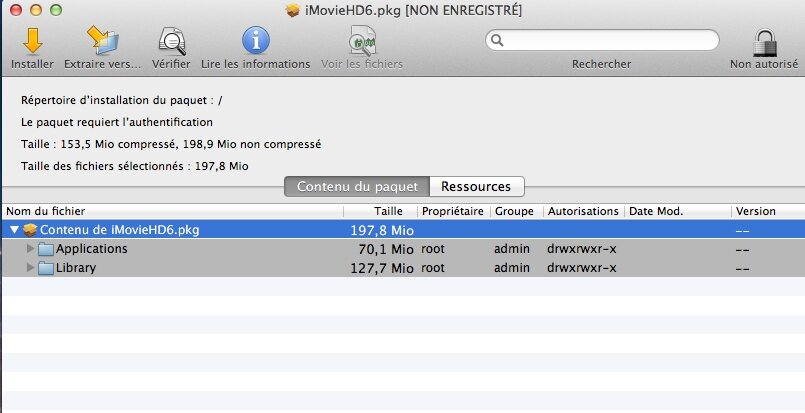This screenshot has width=805, height=413.
Task: Click the Installer arrow icon
Action: [33, 41]
